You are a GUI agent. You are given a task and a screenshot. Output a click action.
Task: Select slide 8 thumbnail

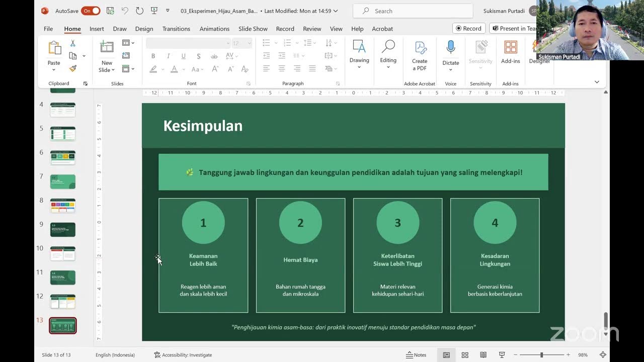tap(63, 206)
